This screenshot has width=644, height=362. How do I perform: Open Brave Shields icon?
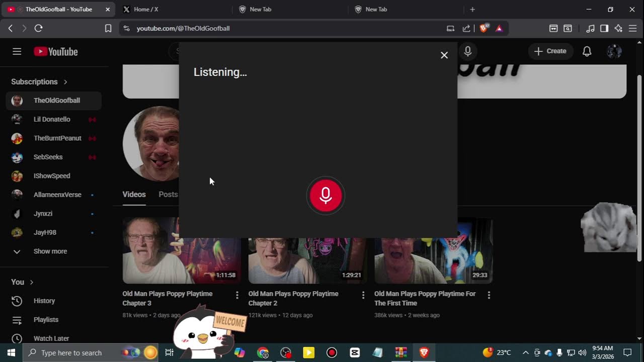(484, 28)
